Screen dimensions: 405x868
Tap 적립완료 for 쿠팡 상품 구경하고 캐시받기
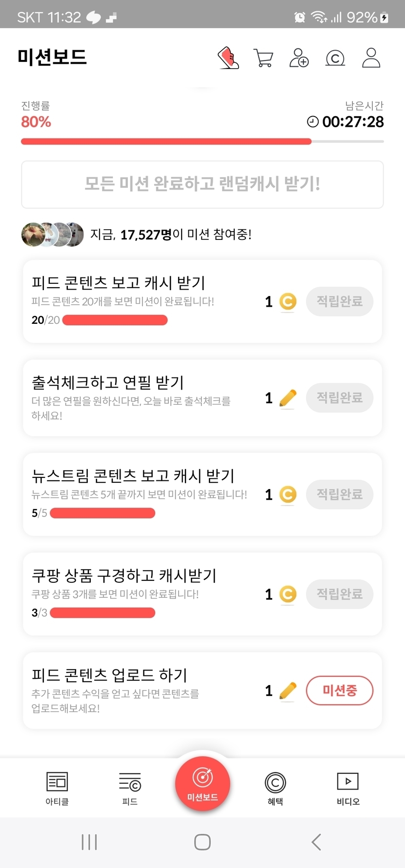[x=340, y=594]
